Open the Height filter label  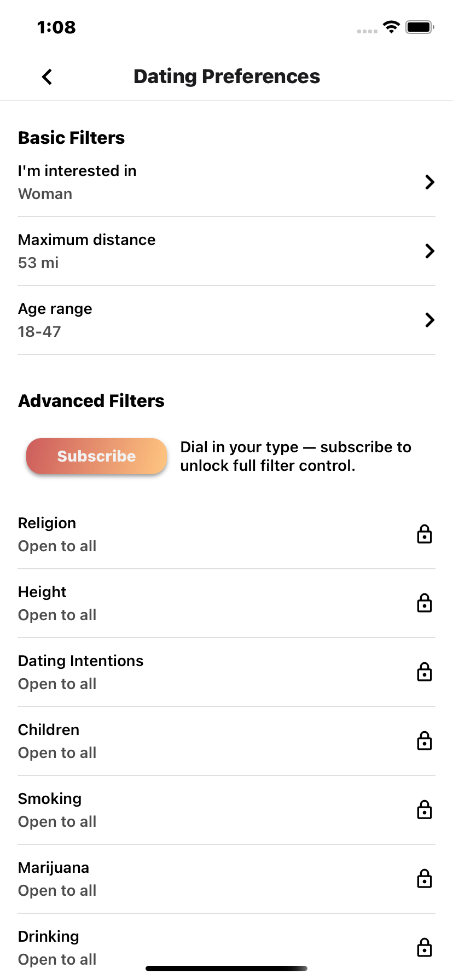pos(42,592)
